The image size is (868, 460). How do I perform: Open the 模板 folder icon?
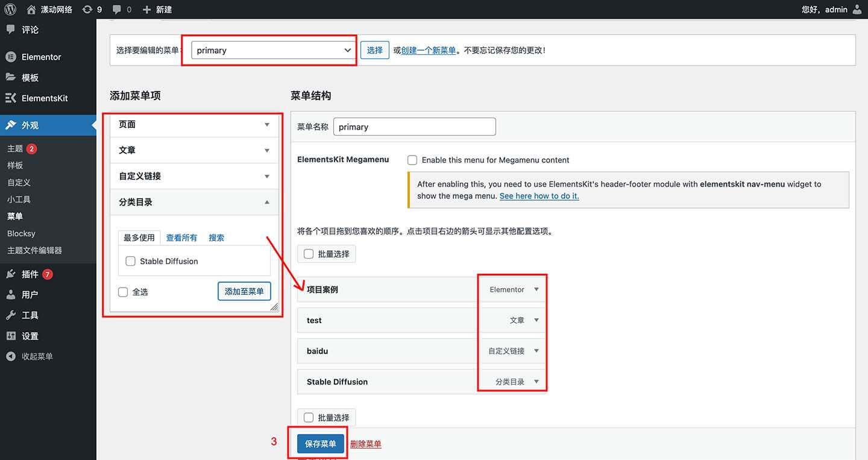(10, 77)
